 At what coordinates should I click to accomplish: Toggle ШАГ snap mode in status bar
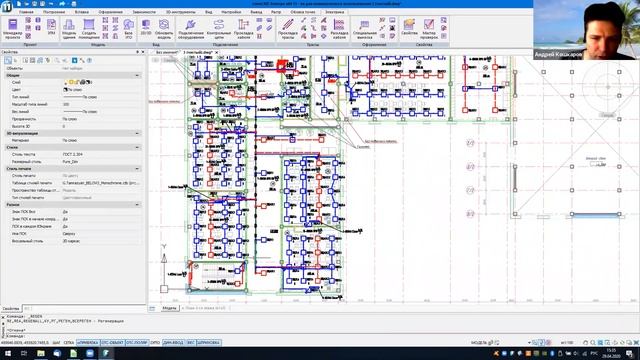(x=56, y=343)
